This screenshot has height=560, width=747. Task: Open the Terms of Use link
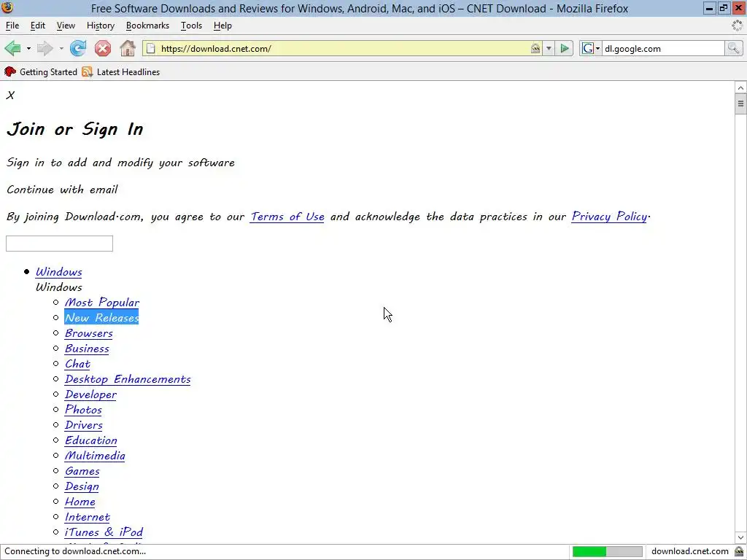point(287,217)
